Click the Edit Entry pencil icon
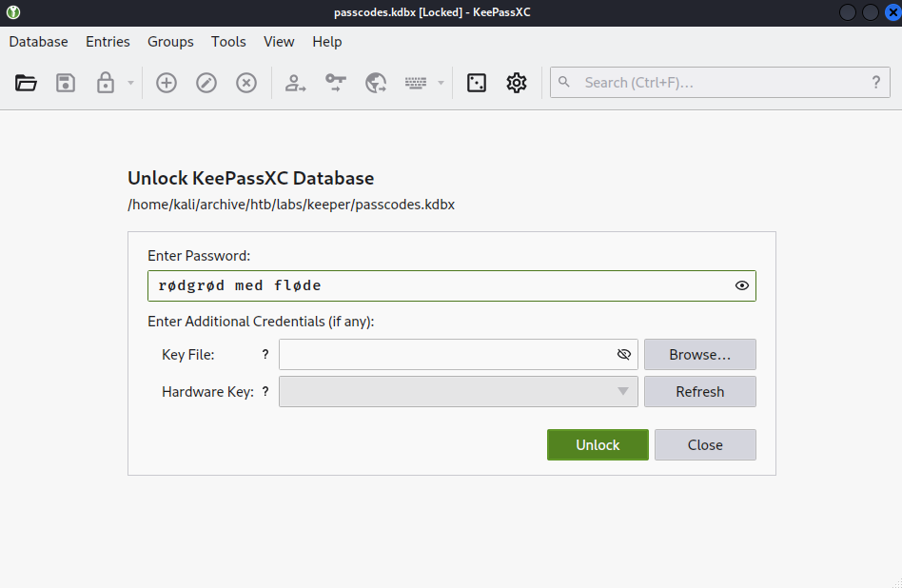This screenshot has width=902, height=588. tap(206, 83)
